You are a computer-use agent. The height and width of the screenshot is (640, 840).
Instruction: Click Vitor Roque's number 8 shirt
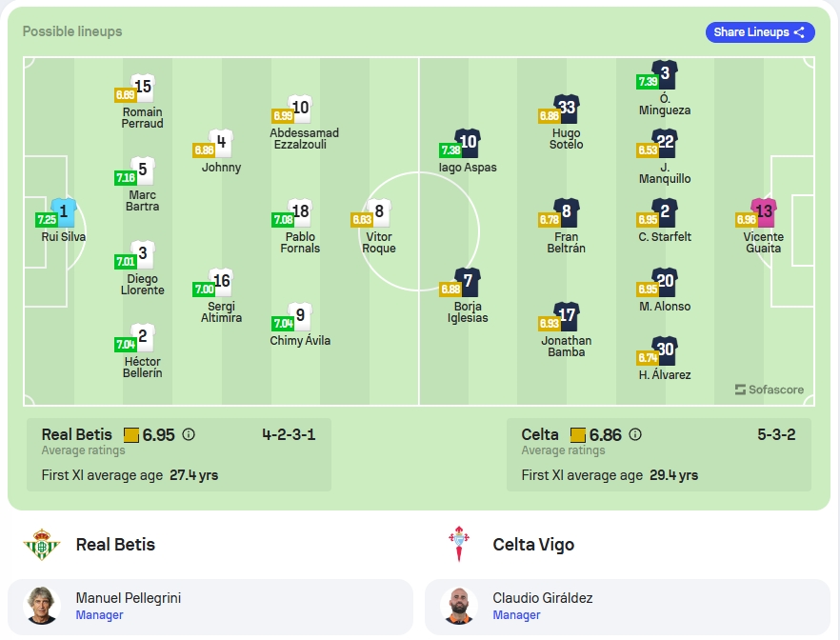click(379, 212)
